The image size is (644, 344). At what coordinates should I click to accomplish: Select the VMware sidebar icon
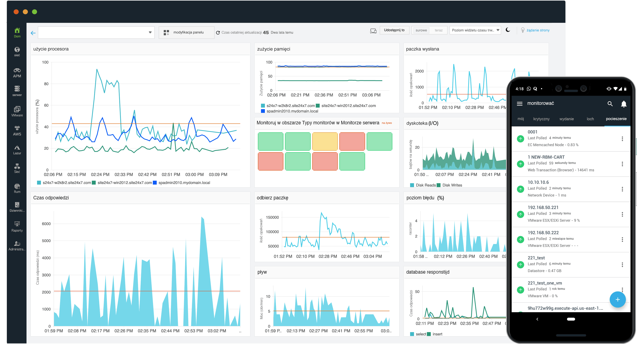coord(17,111)
